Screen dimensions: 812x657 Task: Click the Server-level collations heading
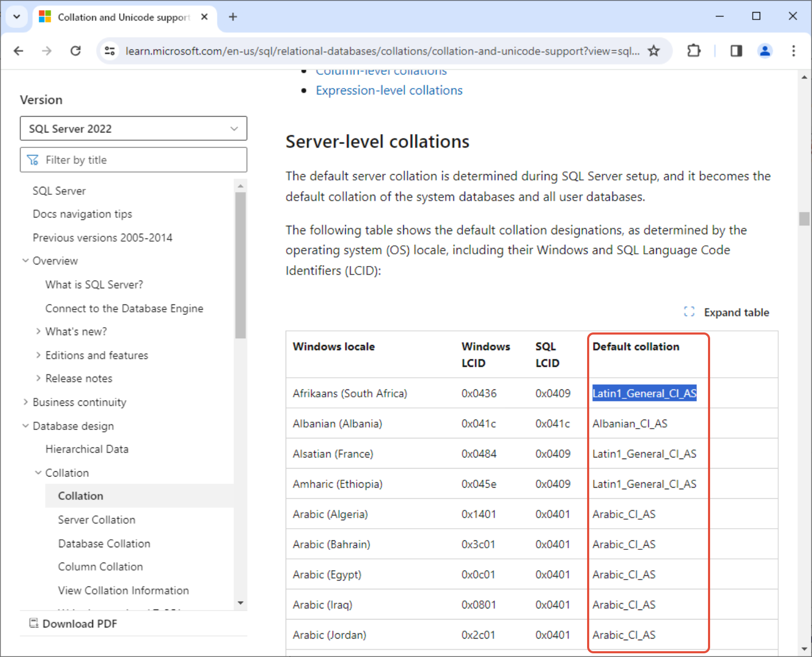377,141
